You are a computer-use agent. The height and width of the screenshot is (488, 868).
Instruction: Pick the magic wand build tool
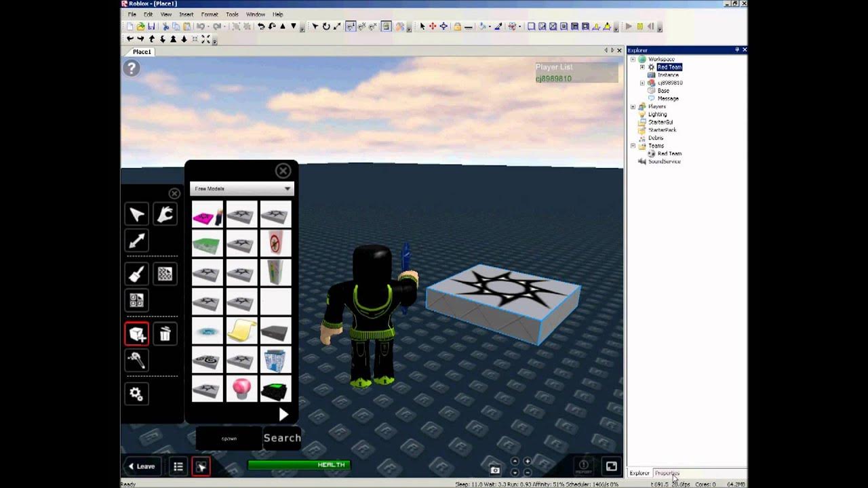click(136, 360)
